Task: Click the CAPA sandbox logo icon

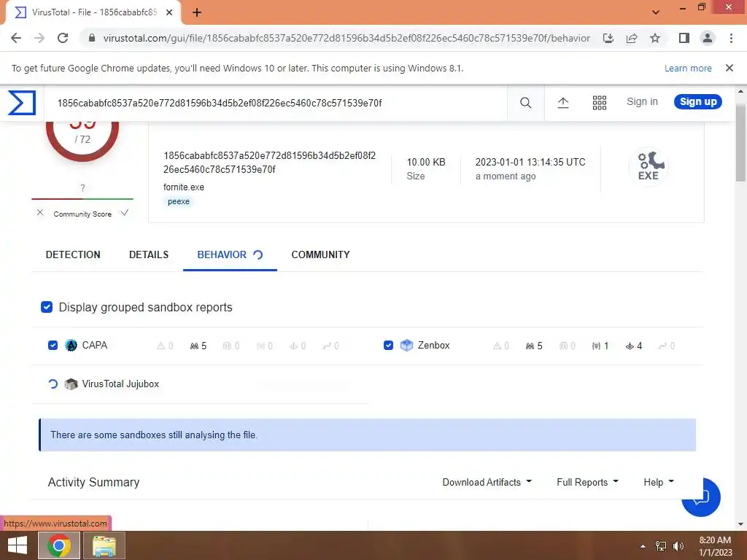Action: (71, 345)
